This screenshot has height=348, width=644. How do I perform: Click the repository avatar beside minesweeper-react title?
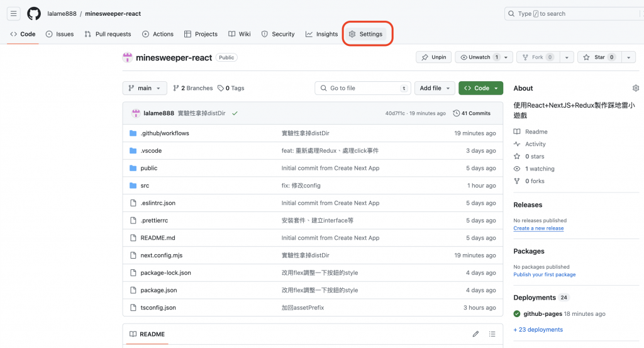tap(128, 57)
